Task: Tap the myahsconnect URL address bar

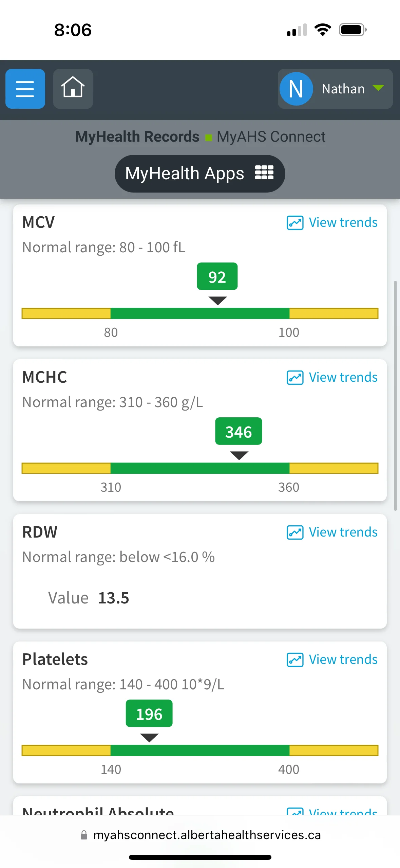Action: coord(200,835)
